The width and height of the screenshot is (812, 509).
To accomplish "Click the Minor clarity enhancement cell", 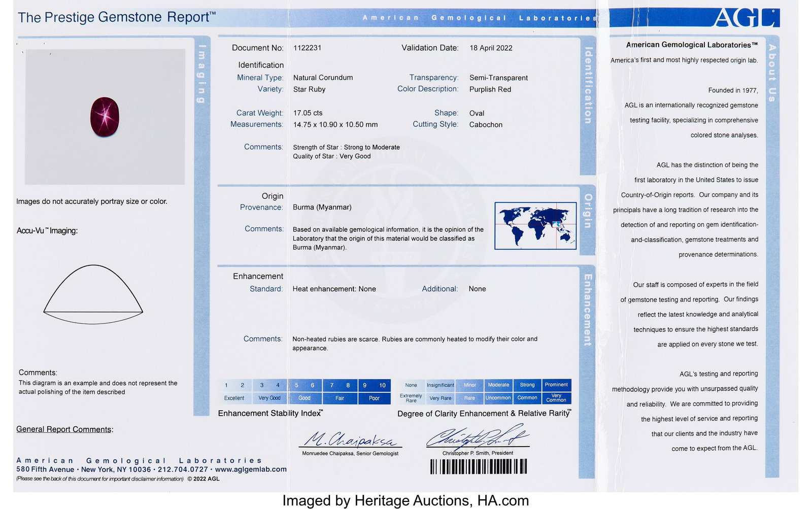I will click(x=470, y=385).
